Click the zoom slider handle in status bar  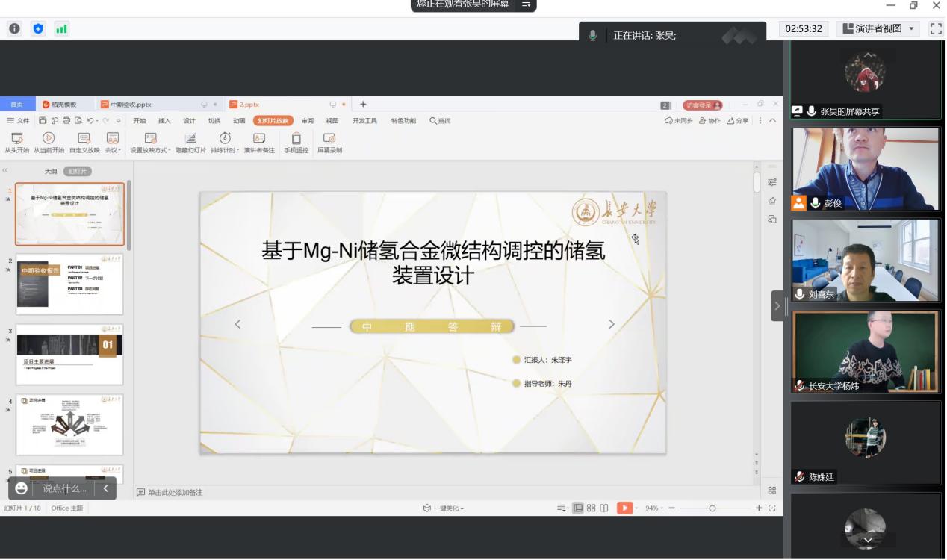coord(712,508)
